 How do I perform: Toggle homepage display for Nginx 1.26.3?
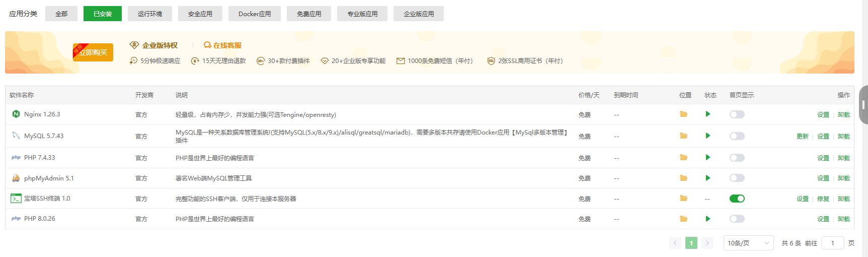[737, 114]
